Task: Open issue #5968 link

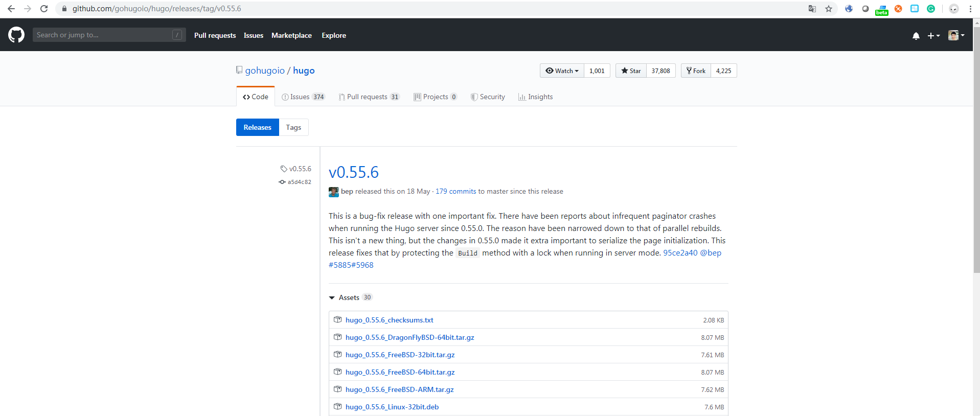Action: click(x=362, y=265)
